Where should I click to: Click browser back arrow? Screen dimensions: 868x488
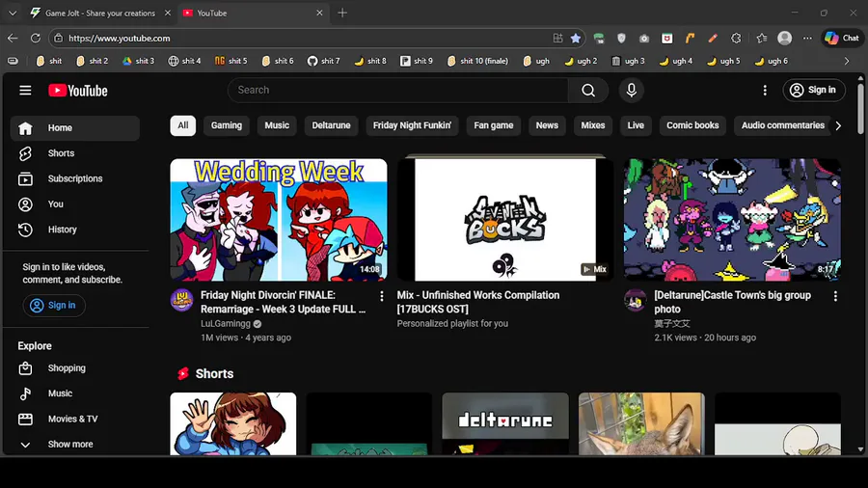(13, 39)
